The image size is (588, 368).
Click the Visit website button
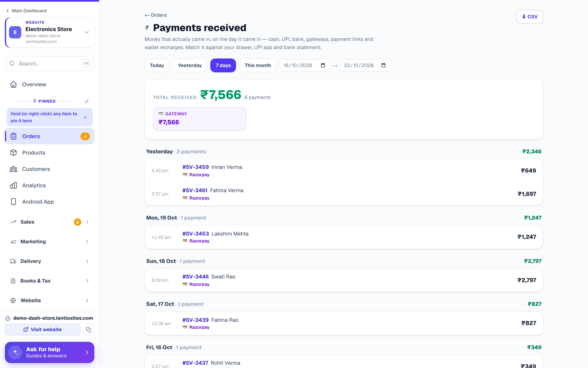(42, 330)
